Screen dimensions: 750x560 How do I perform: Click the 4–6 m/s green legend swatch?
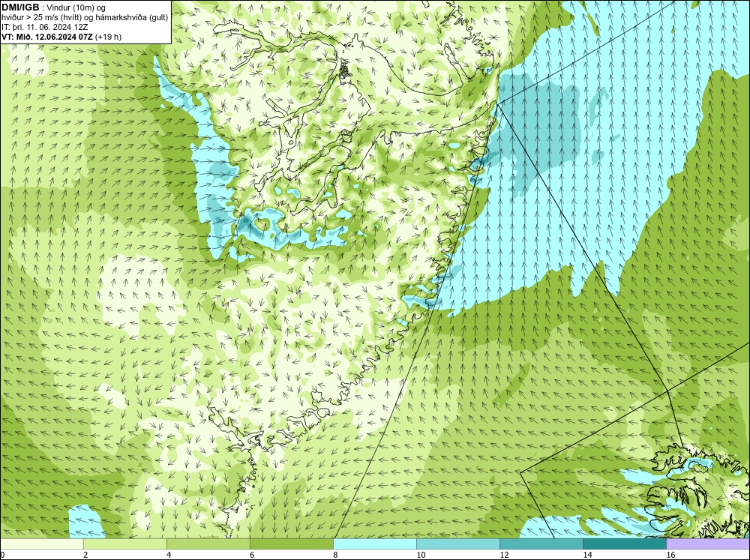tap(208, 544)
